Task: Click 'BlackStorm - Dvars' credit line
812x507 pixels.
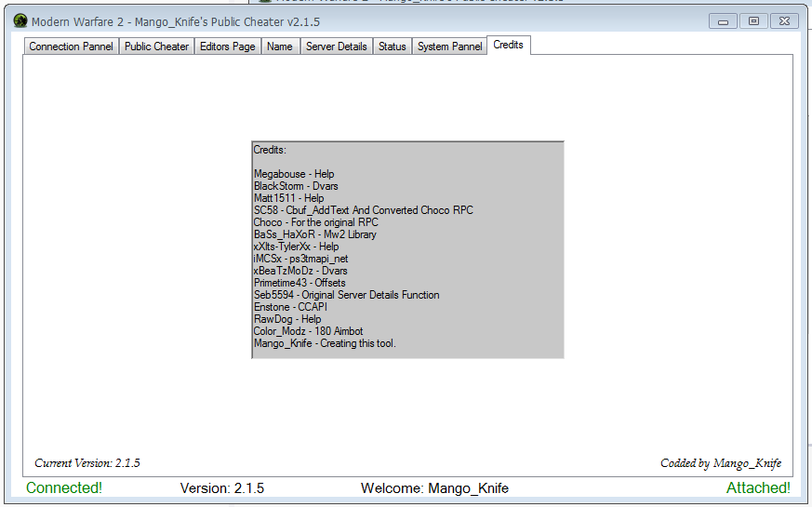Action: click(296, 186)
